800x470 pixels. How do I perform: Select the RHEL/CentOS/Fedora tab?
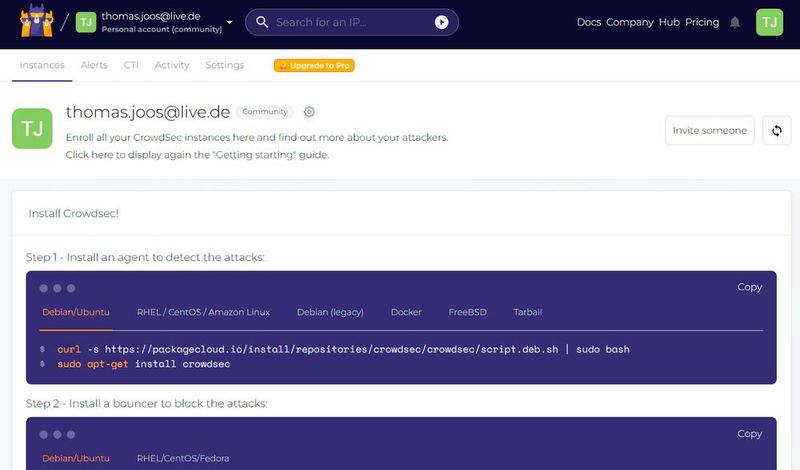183,458
